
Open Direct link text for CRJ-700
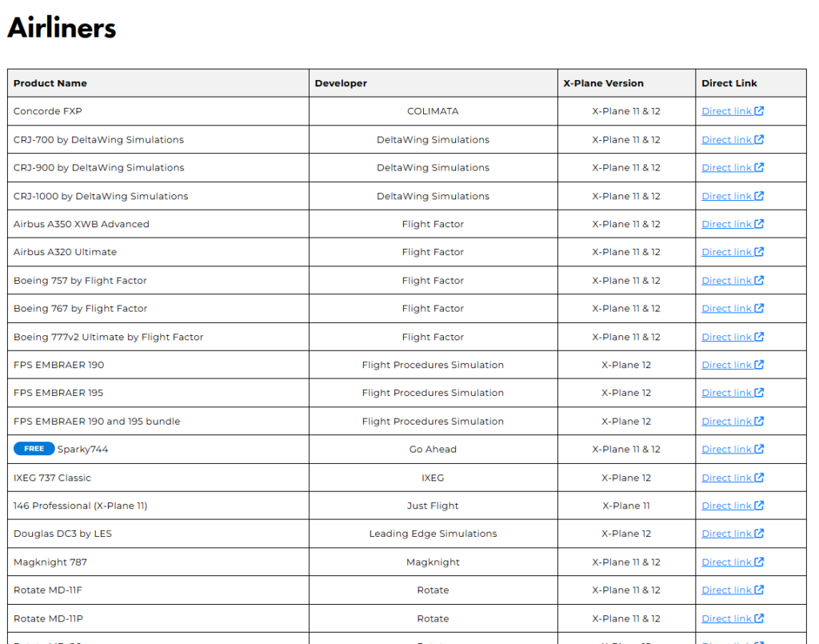726,139
